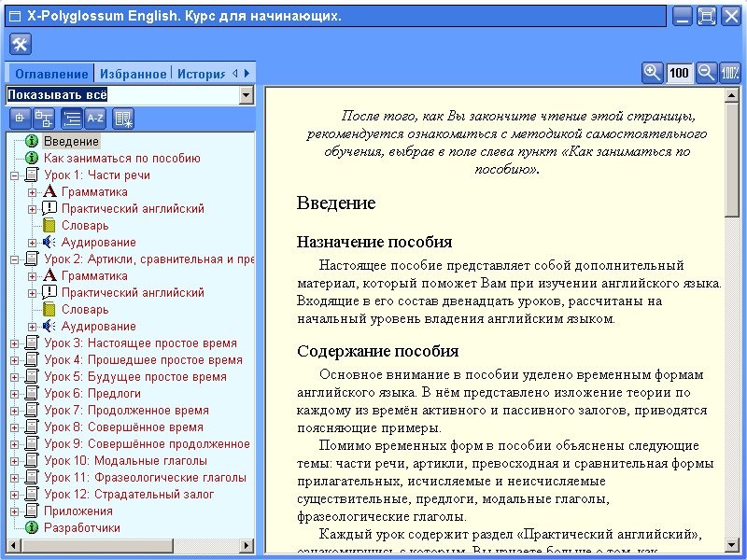Open Как заниматься по пособию
This screenshot has height=560, width=747.
(122, 158)
